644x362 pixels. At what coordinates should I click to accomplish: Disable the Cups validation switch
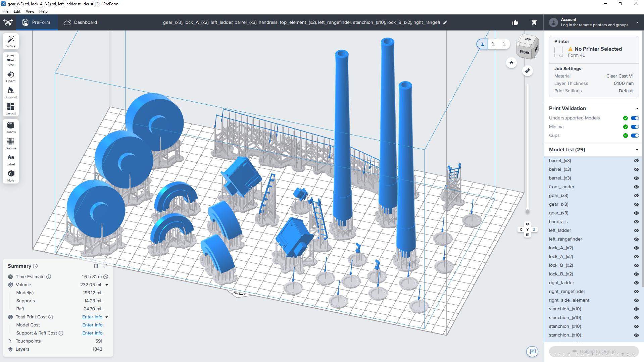(635, 136)
